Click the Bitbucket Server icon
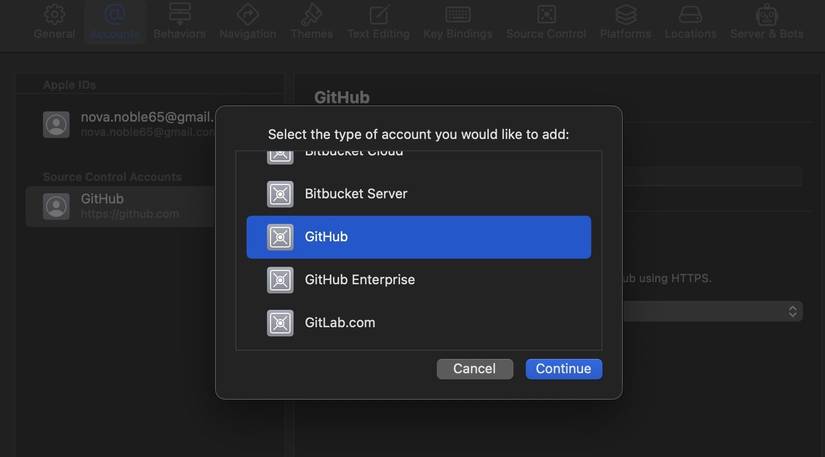The image size is (825, 457). [x=280, y=194]
